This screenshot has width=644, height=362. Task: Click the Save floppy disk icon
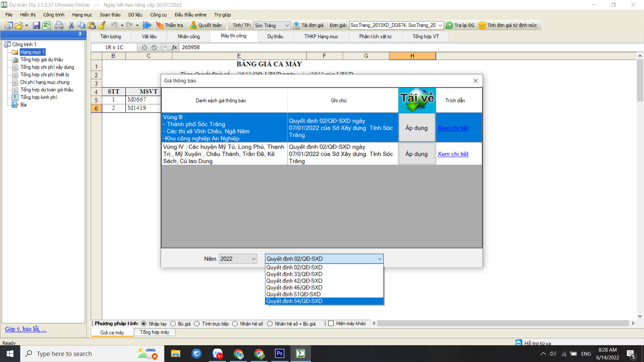[x=36, y=25]
